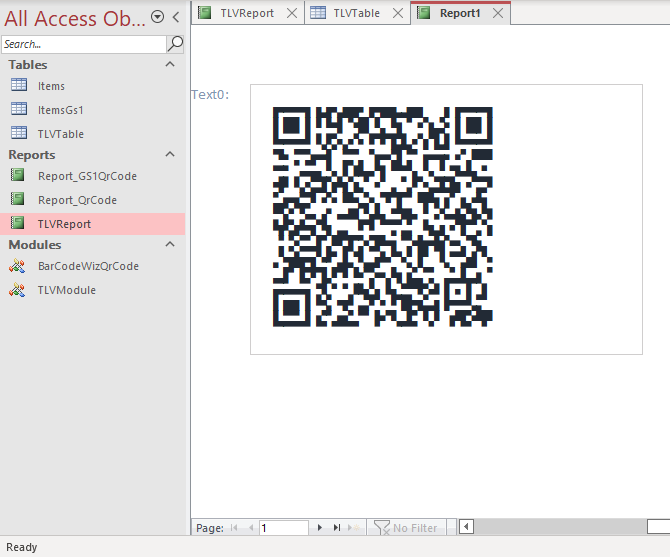
Task: Go to previous page navigation button
Action: click(251, 528)
